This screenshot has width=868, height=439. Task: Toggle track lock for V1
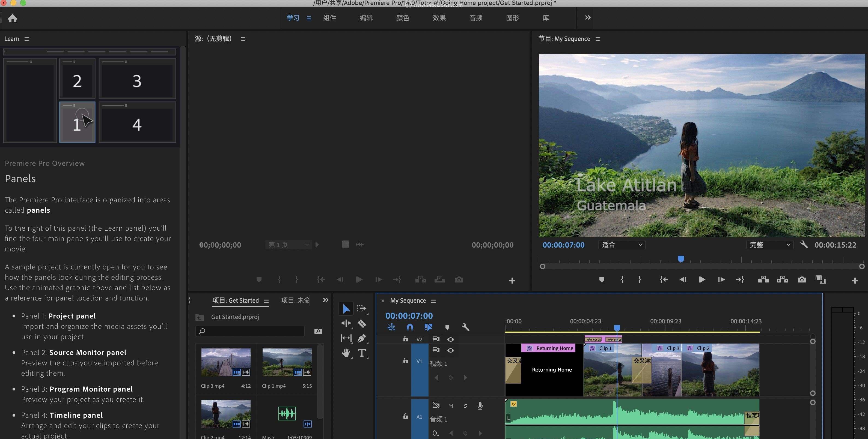(405, 361)
